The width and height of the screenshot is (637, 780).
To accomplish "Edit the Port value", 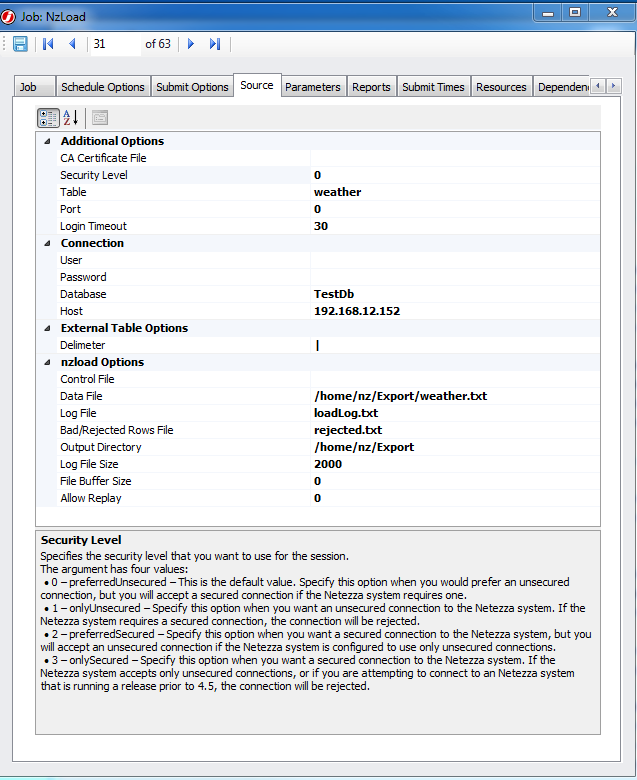I will point(455,209).
